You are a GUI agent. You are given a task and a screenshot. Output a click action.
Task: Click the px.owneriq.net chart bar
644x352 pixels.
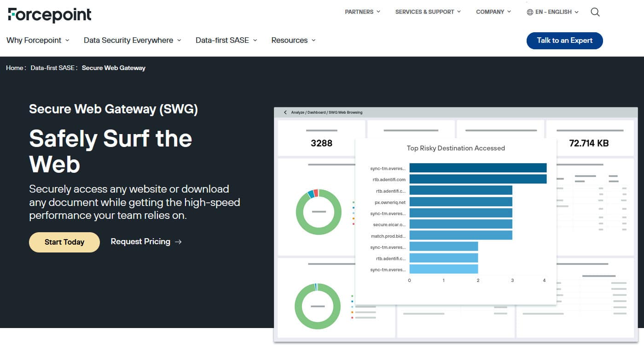tap(461, 202)
